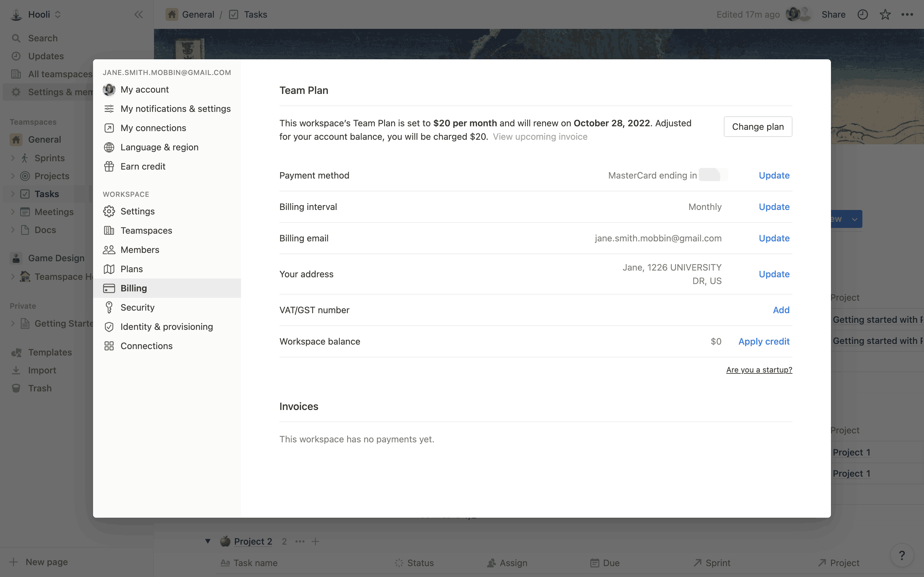Expand the Meetings page in sidebar
924x577 pixels.
13,212
